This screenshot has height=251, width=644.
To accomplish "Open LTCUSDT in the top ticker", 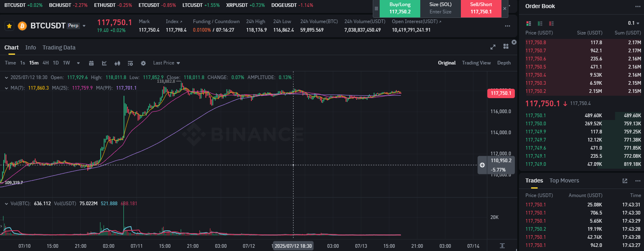I will 201,5.
